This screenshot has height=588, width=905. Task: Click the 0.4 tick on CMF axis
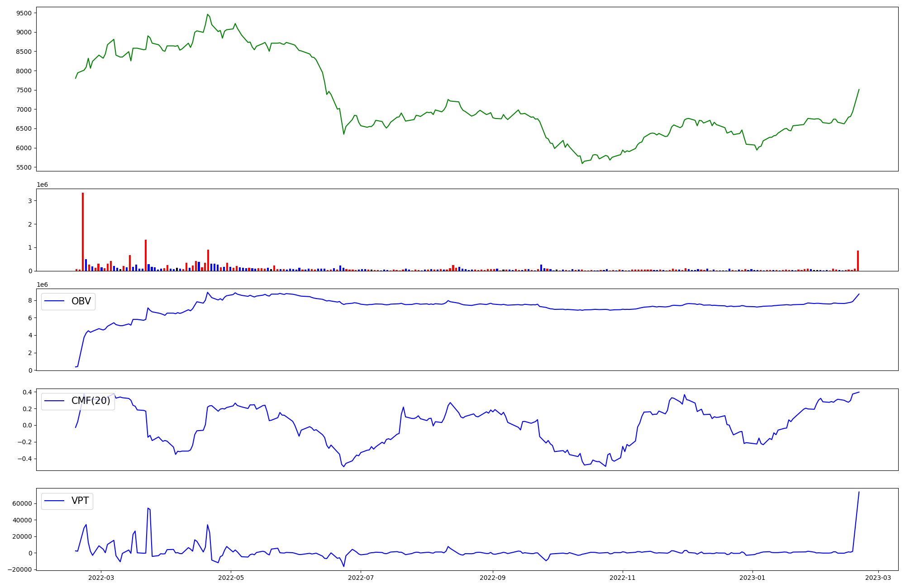[x=27, y=392]
